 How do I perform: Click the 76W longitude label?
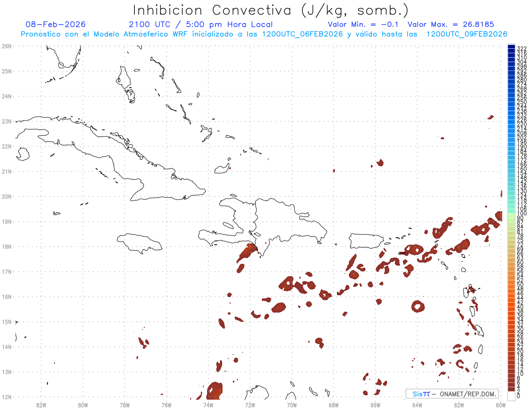coord(166,405)
